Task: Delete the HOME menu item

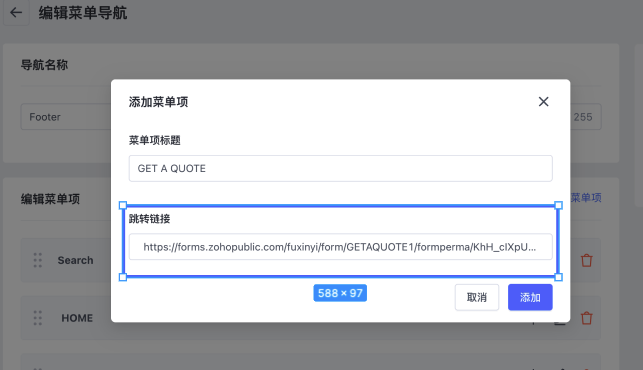Action: click(586, 318)
